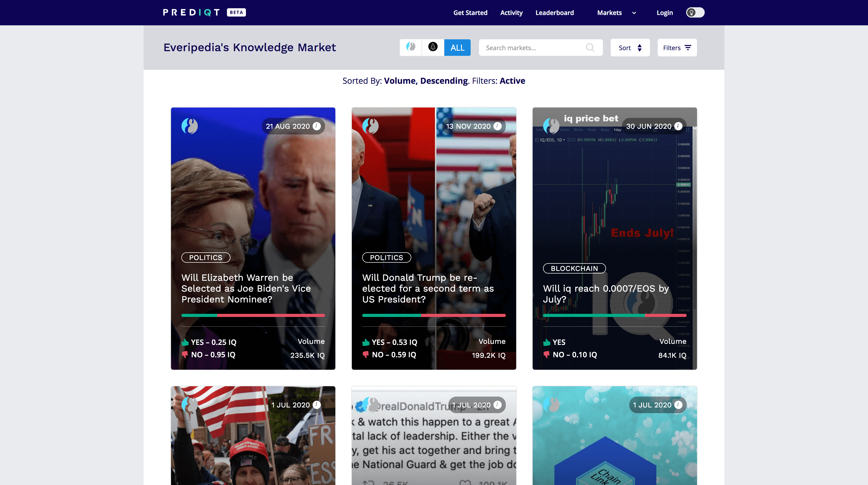
Task: Open the Filters menu
Action: pyautogui.click(x=677, y=48)
